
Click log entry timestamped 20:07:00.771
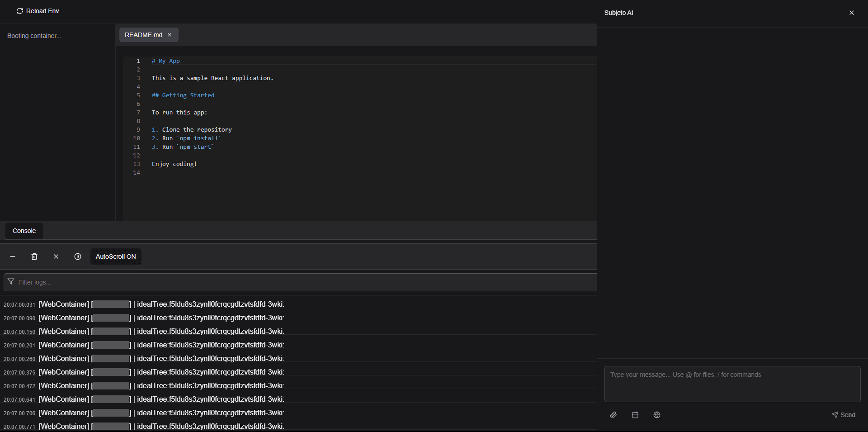[x=298, y=426]
